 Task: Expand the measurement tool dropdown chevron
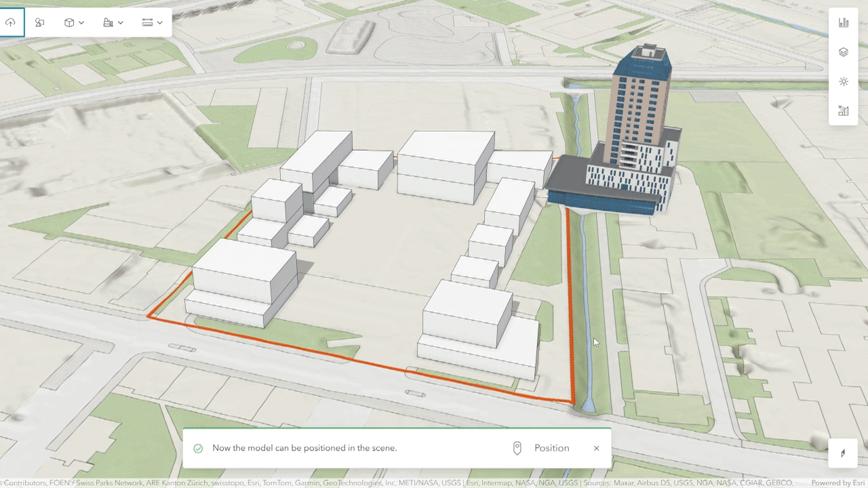tap(160, 22)
